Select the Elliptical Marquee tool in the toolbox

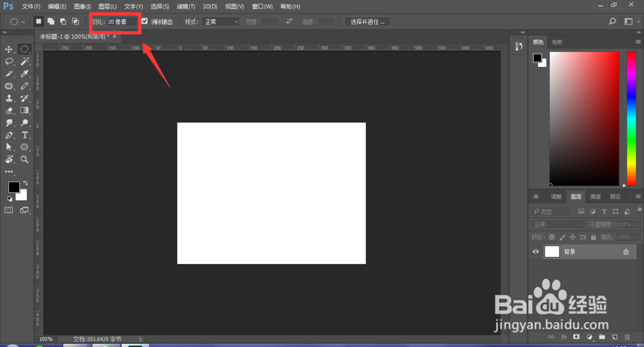[24, 50]
